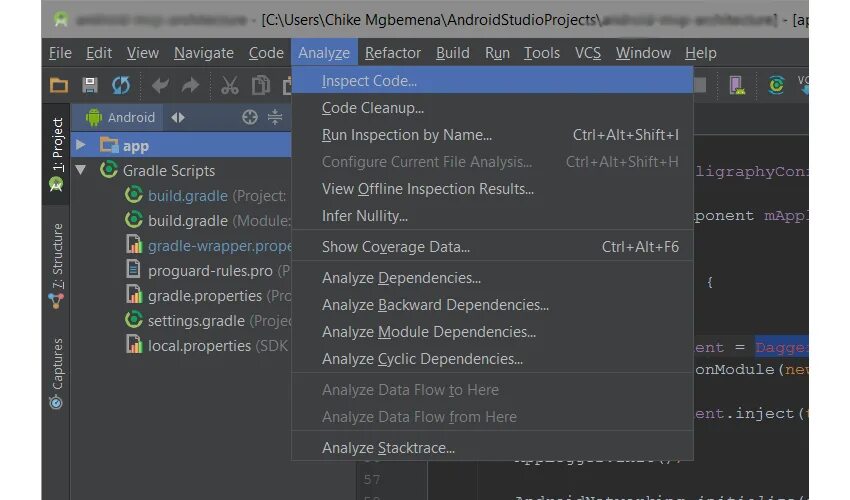The height and width of the screenshot is (500, 850).
Task: Collapse the Gradle Scripts node
Action: (81, 171)
